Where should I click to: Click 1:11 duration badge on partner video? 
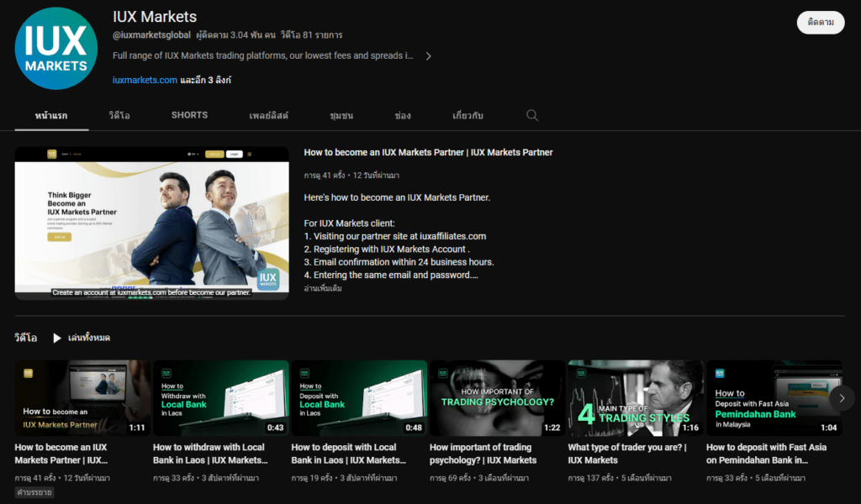click(x=137, y=428)
